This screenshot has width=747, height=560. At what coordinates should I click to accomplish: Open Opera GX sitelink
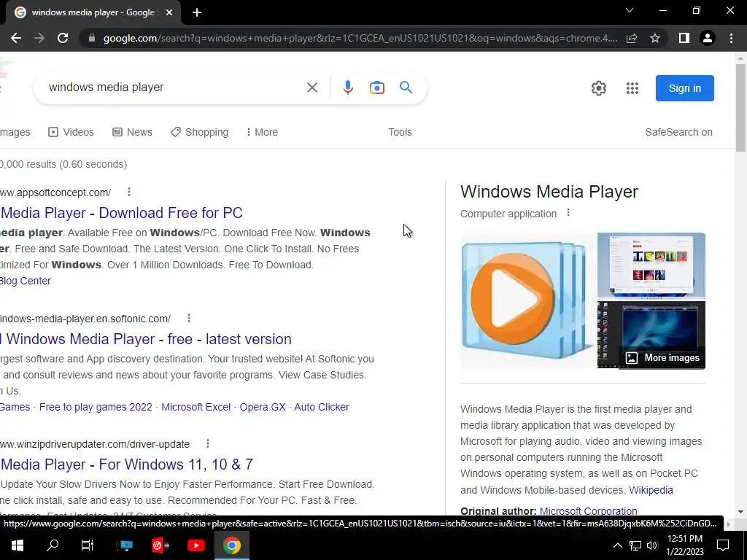(x=263, y=407)
